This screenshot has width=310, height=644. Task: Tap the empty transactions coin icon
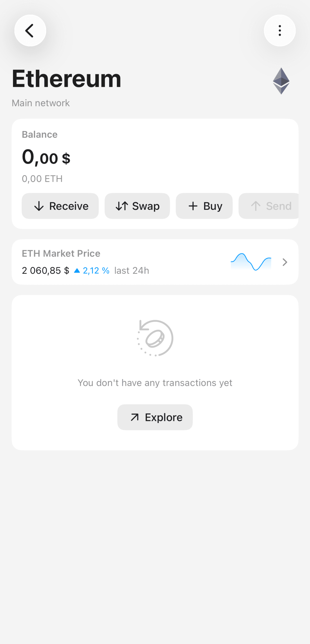coord(155,338)
